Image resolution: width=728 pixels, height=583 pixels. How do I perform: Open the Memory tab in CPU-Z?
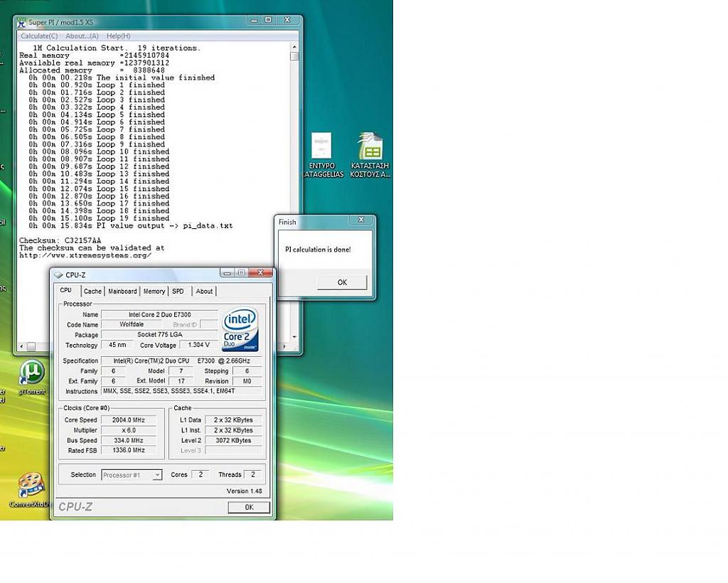154,291
